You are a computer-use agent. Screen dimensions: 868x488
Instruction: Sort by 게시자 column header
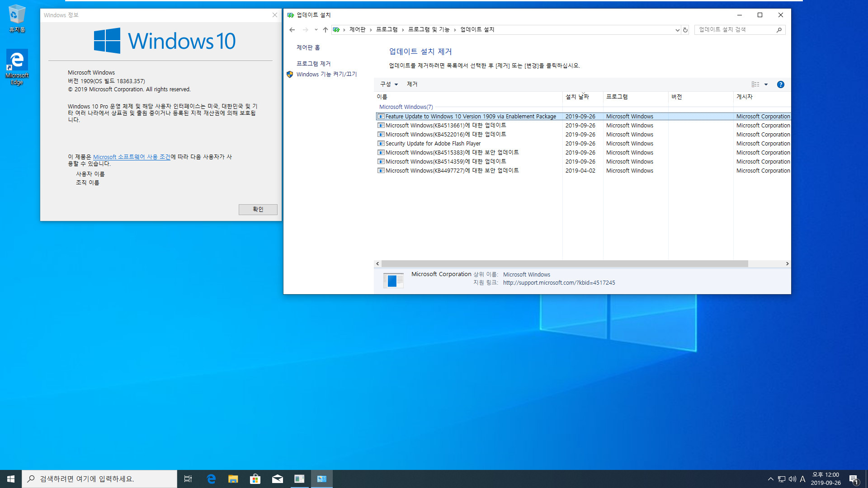[762, 97]
